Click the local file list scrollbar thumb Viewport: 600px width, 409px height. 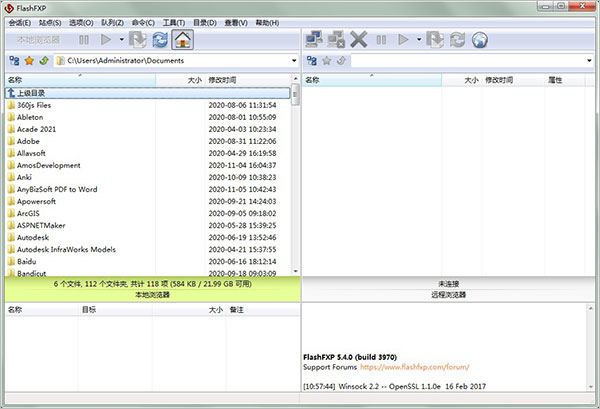295,94
